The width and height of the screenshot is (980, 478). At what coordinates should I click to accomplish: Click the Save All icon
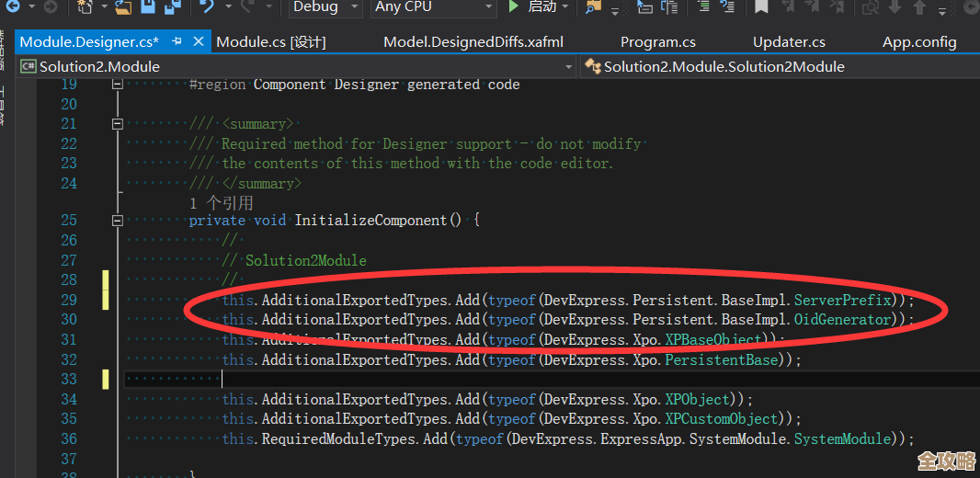[172, 7]
